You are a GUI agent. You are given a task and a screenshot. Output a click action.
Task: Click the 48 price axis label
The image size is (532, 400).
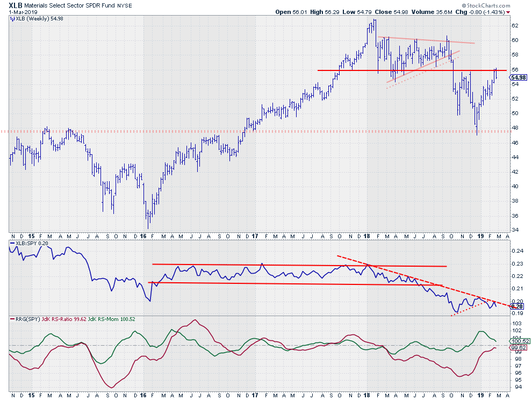point(515,128)
